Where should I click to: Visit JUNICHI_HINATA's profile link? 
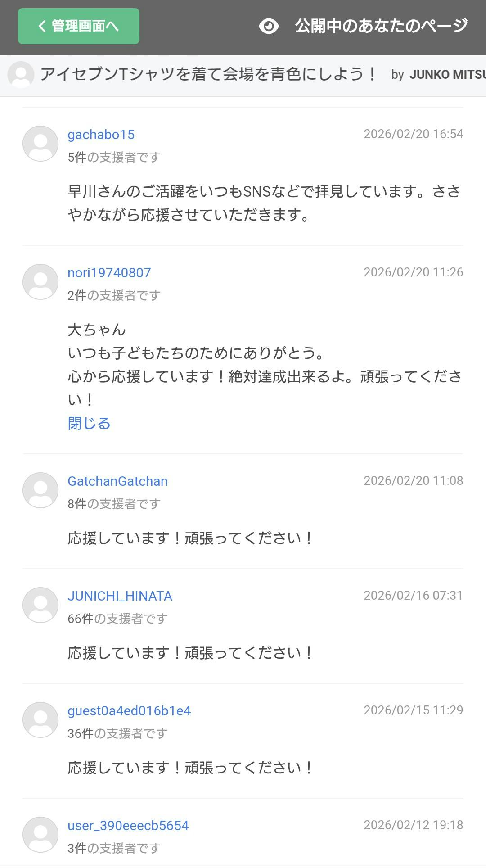[120, 596]
